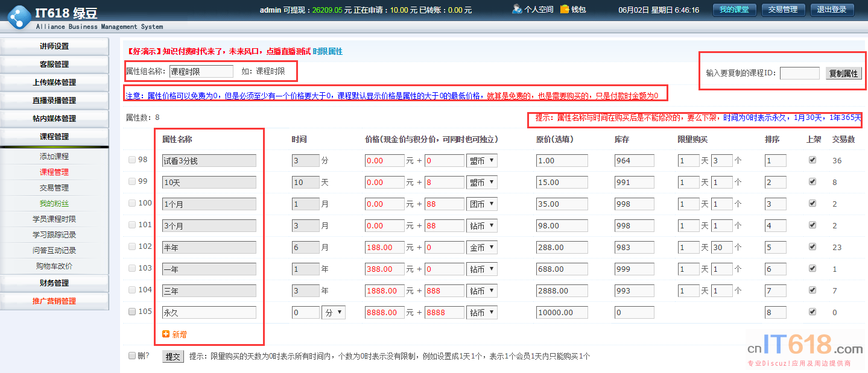Click price field 188.00 in 半年 row

pos(385,248)
